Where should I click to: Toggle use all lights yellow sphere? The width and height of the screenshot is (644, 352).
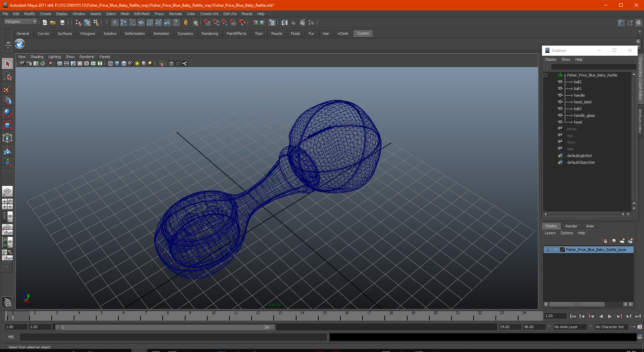tap(137, 63)
